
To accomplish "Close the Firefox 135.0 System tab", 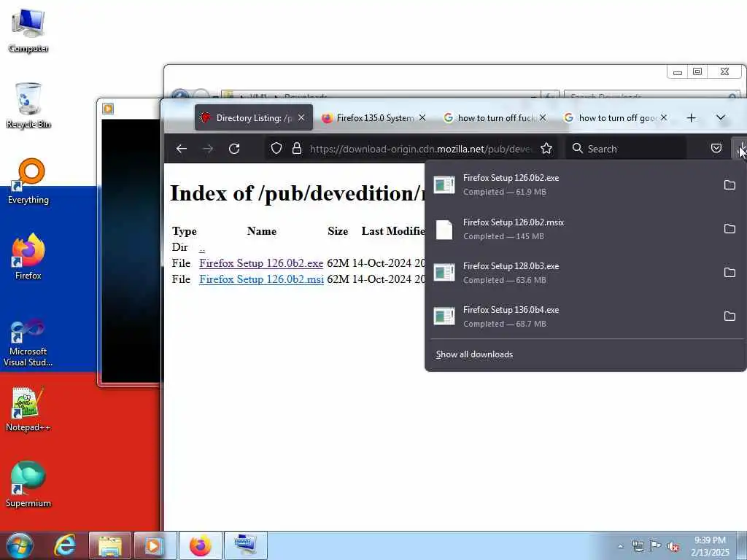I will [x=422, y=117].
